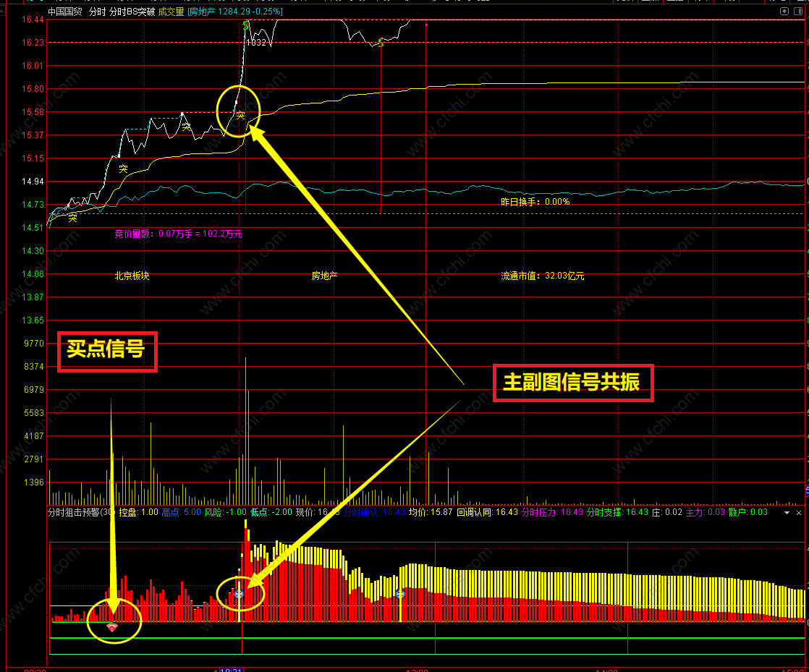Image resolution: width=809 pixels, height=672 pixels.
Task: Click the 流通市值: 32.03亿元 text
Action: [x=542, y=276]
